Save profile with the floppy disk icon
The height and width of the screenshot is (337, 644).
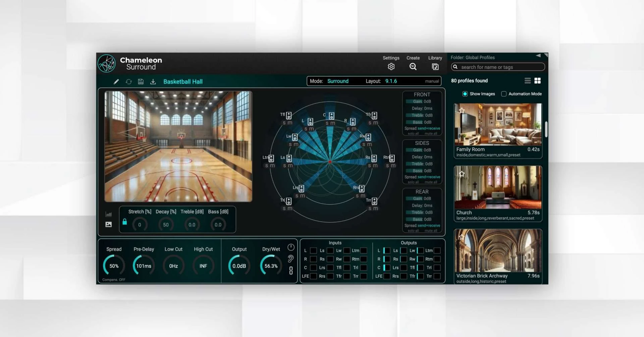pyautogui.click(x=141, y=81)
